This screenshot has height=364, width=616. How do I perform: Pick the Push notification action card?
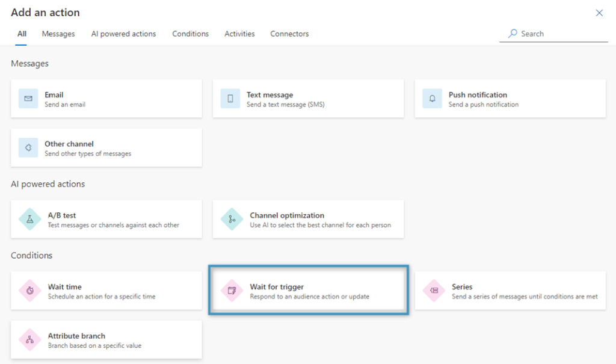[510, 98]
